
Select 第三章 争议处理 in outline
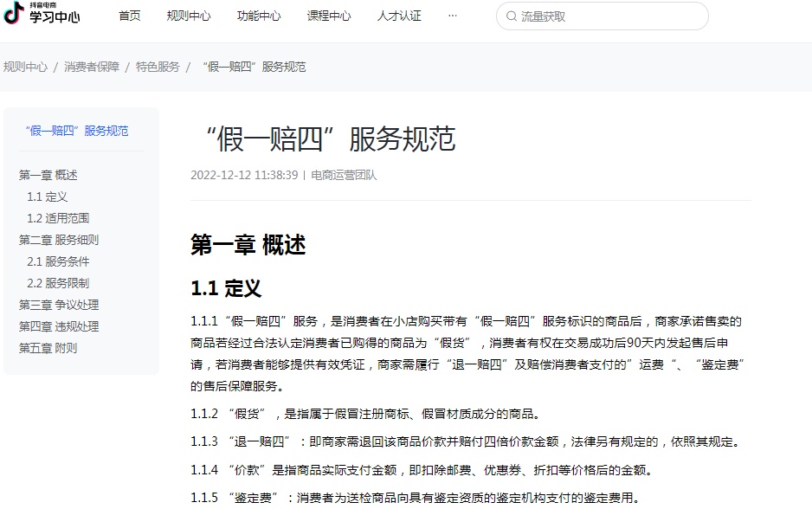(59, 305)
